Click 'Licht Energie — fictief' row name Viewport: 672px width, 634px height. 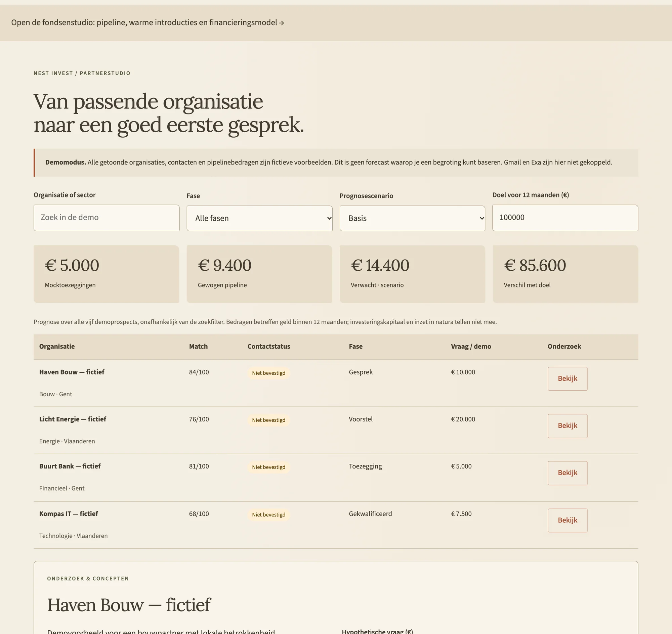(x=73, y=419)
